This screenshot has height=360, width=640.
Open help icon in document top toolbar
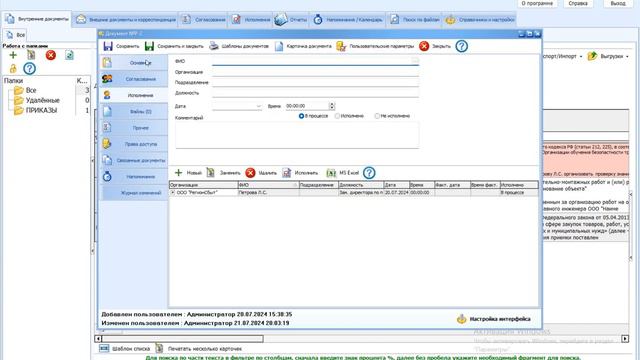pos(462,46)
